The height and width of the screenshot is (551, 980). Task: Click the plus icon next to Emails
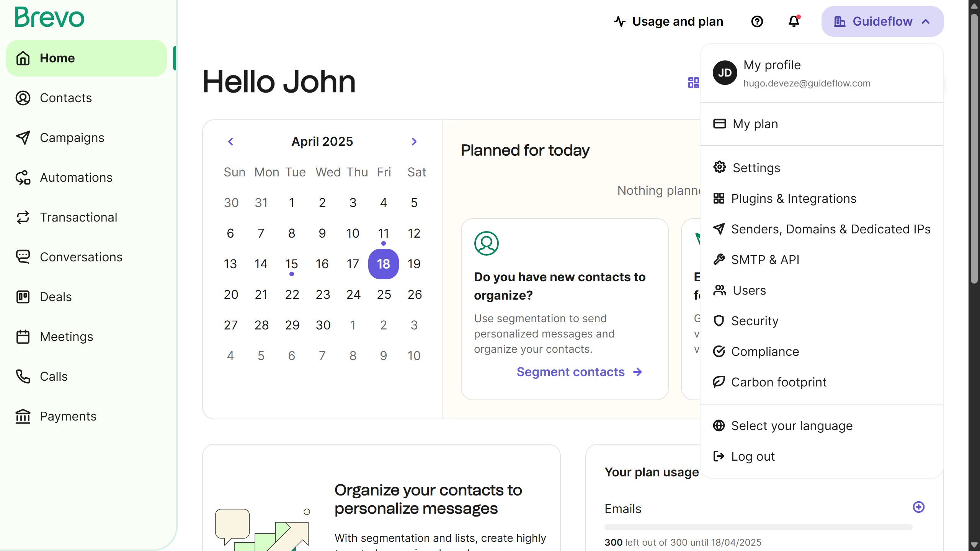(918, 507)
